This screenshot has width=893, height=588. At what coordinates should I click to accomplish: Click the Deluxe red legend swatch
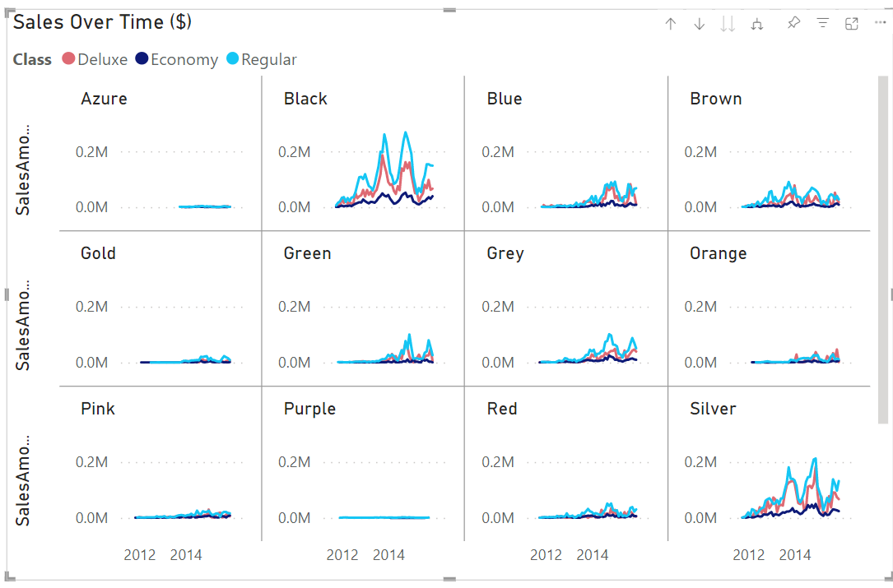pos(68,58)
